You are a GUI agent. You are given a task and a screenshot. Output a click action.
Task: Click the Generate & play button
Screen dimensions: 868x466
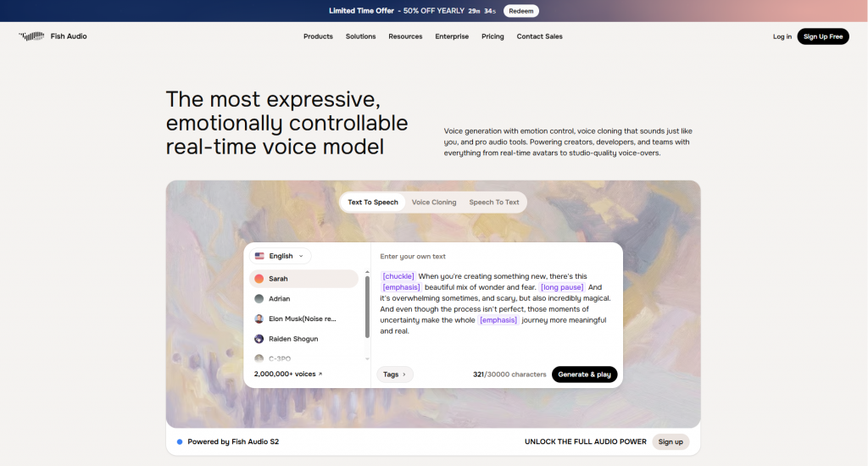[585, 374]
